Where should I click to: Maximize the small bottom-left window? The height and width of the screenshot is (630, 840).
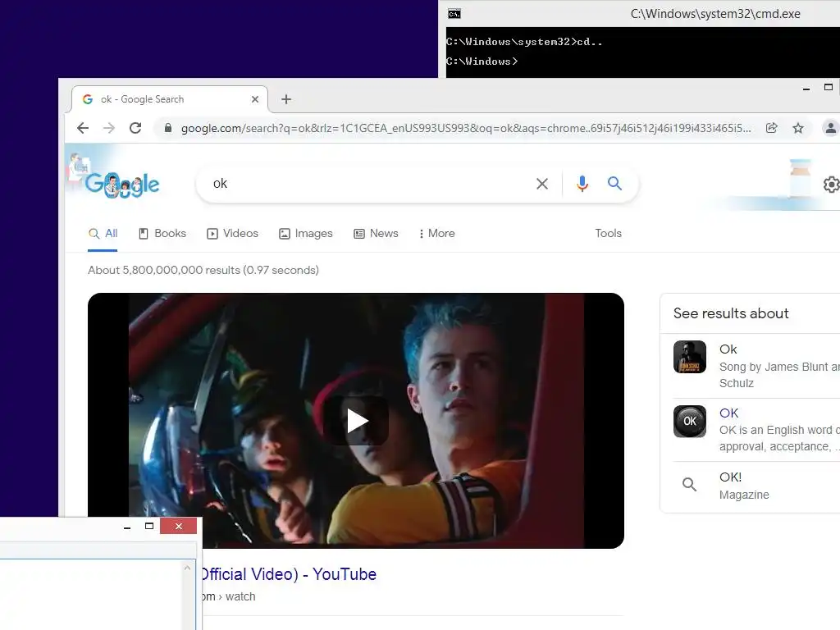[x=149, y=526]
